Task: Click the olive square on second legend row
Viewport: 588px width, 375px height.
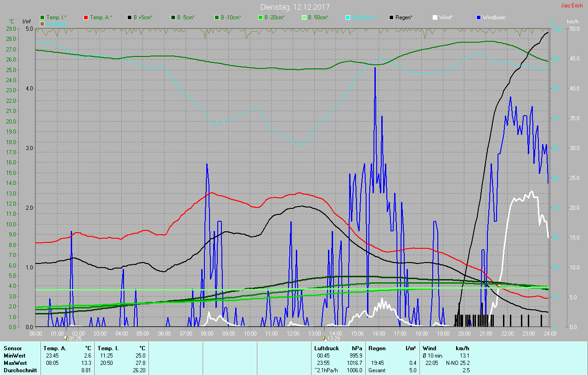Action: tap(42, 23)
